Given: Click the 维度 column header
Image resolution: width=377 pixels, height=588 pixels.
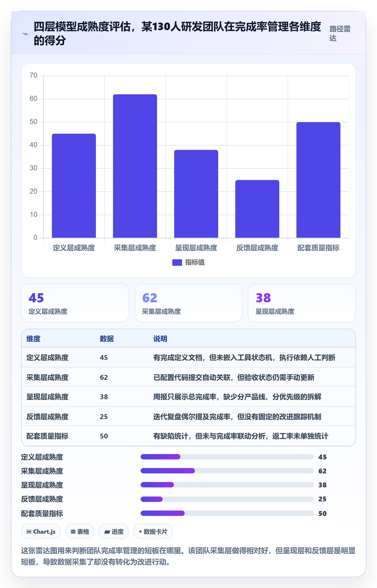Looking at the screenshot, I should tap(33, 339).
